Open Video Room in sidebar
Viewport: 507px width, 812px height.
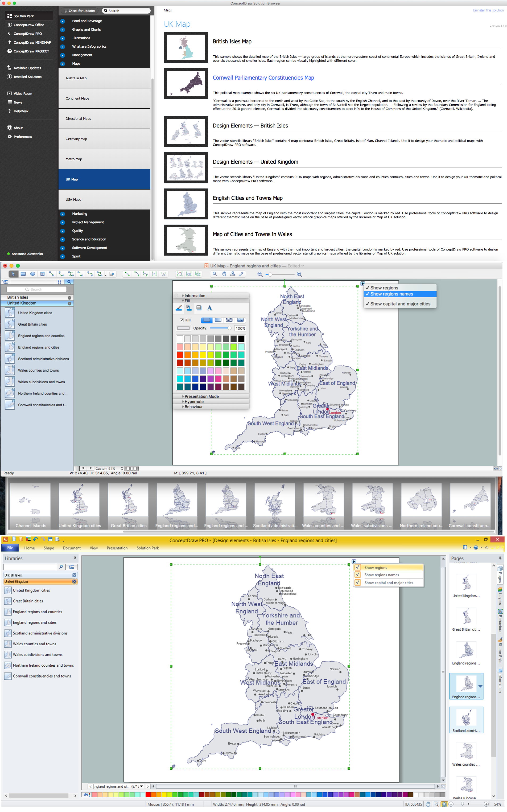[x=23, y=93]
